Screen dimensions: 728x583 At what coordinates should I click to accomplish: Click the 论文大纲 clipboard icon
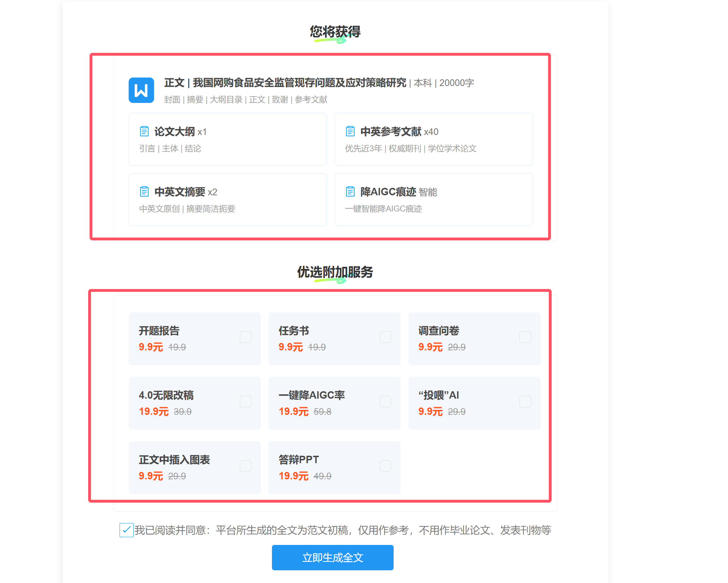click(144, 131)
